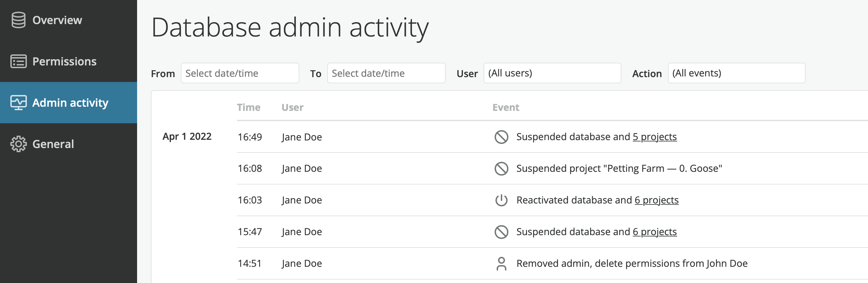Click the Overview database icon
This screenshot has width=868, height=283.
coord(18,20)
